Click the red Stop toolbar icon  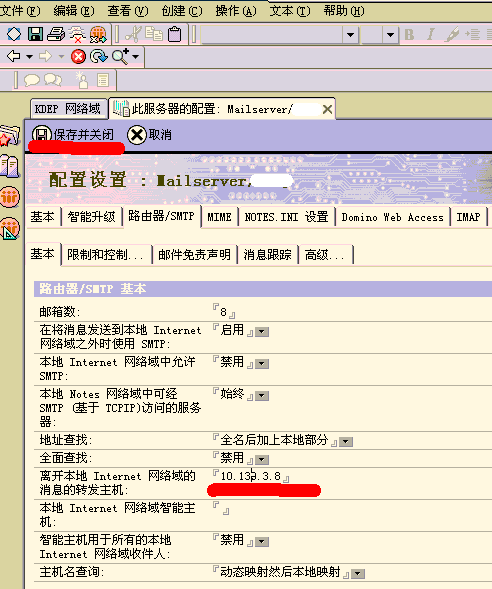coord(78,57)
